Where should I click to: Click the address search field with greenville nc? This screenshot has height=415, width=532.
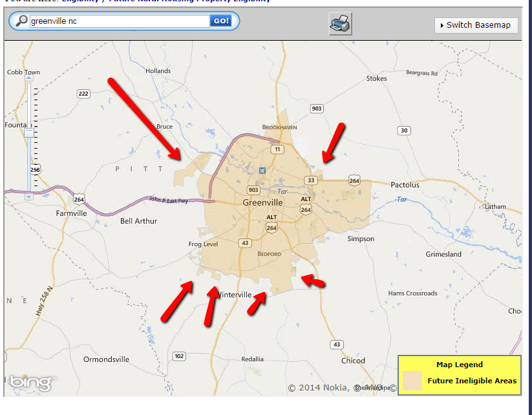point(120,21)
